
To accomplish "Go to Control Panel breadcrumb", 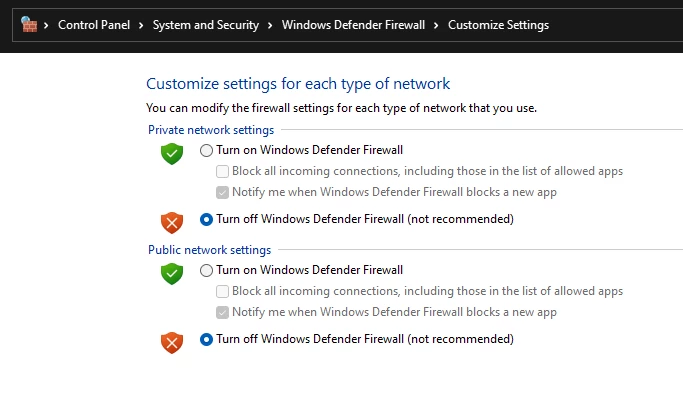I will [x=95, y=25].
